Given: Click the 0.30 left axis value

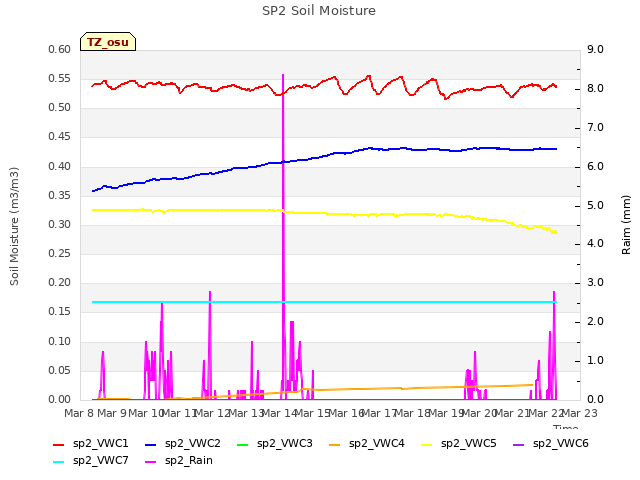Looking at the screenshot, I should click(x=60, y=224).
